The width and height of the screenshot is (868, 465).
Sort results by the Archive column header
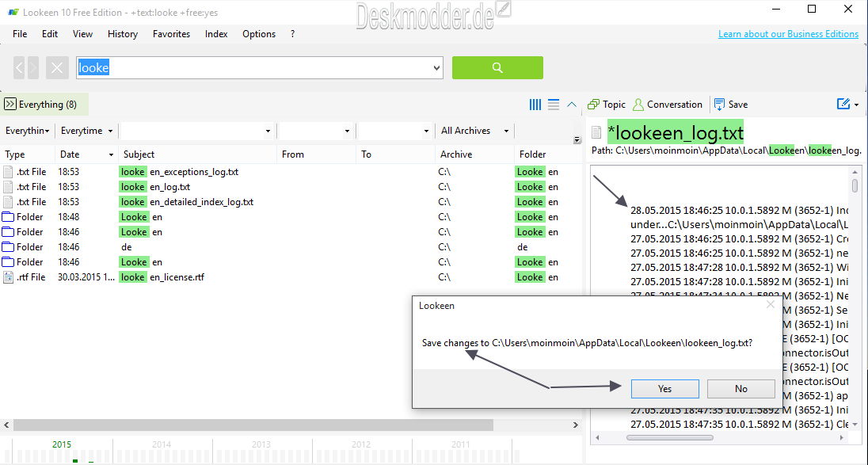(474, 154)
